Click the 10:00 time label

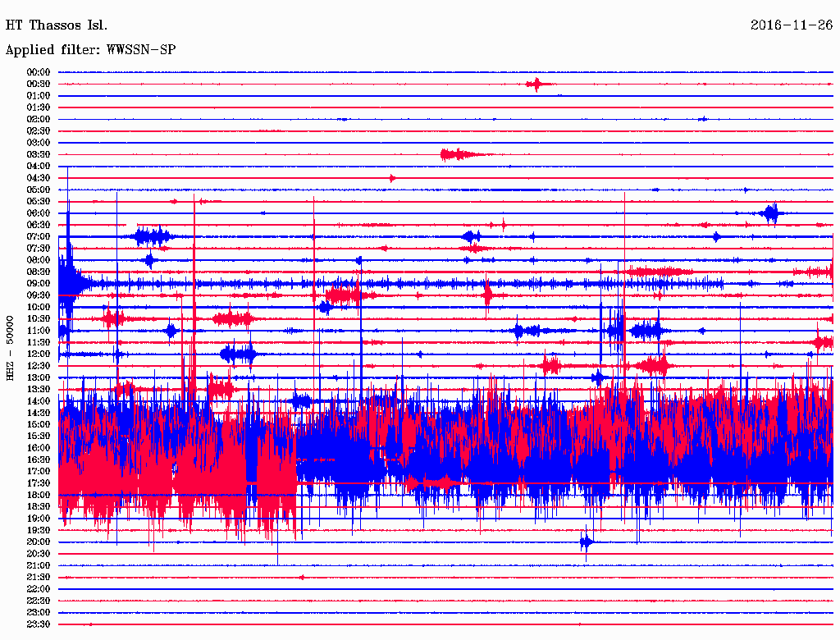39,307
